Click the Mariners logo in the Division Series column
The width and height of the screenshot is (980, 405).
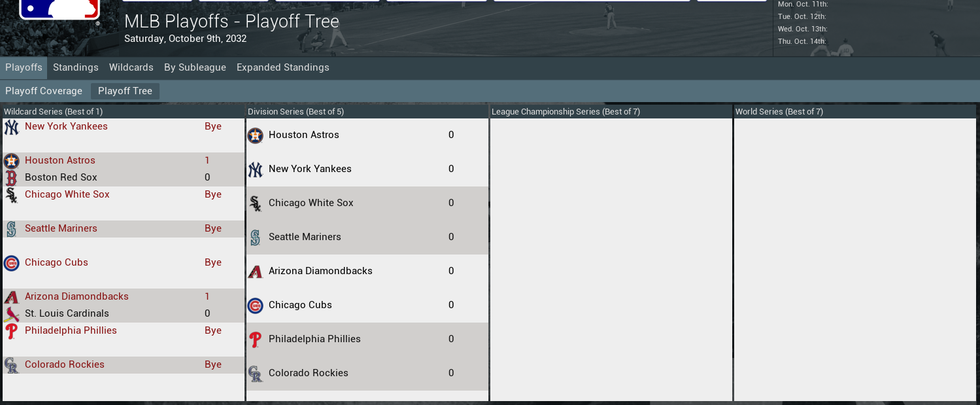point(255,238)
